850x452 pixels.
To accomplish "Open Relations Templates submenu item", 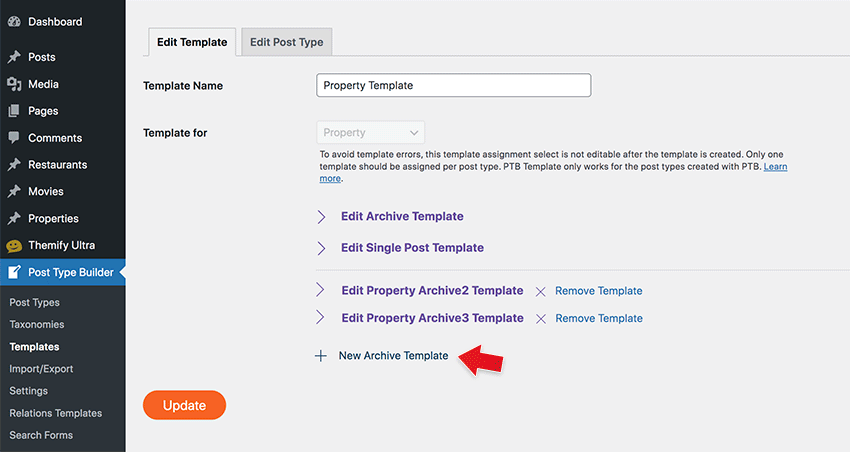I will (x=55, y=413).
